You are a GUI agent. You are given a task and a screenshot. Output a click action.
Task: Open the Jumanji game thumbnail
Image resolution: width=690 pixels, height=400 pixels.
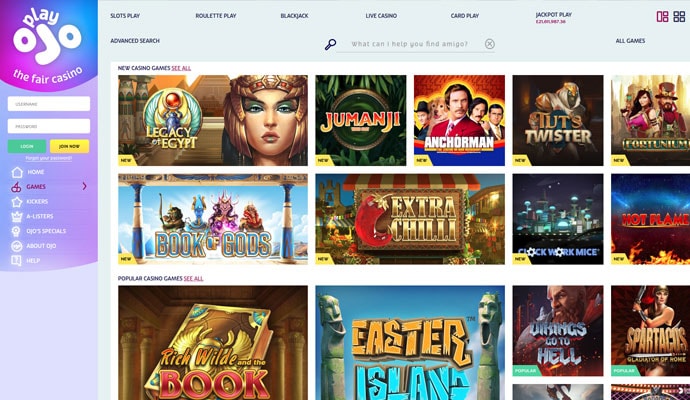tap(361, 120)
